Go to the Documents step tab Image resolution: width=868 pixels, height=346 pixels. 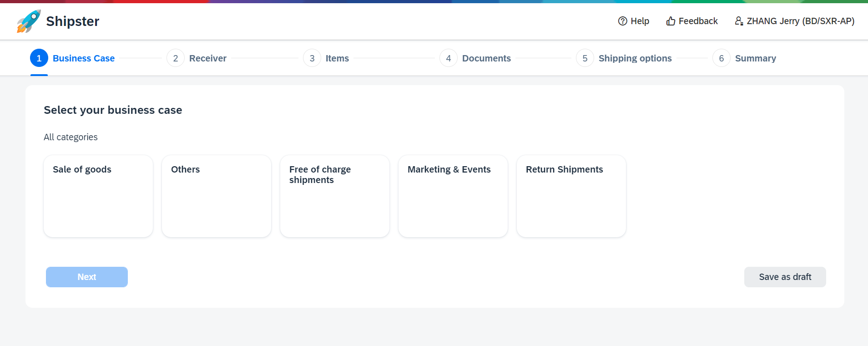486,58
